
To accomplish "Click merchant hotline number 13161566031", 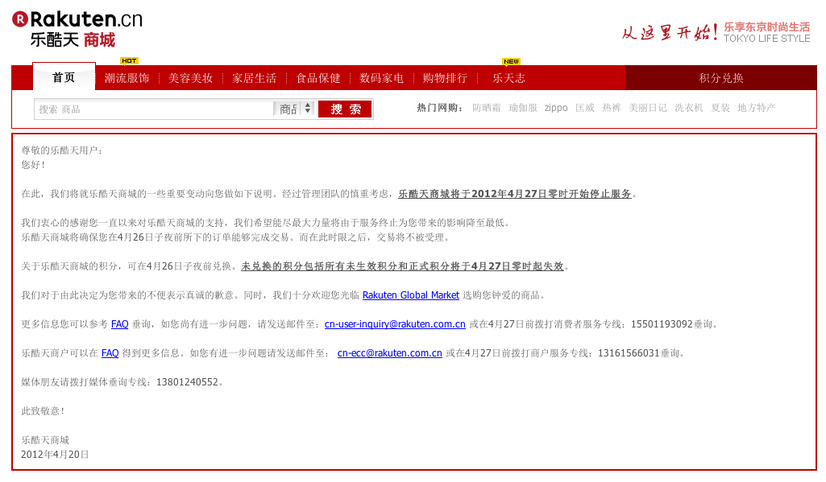I will point(628,353).
